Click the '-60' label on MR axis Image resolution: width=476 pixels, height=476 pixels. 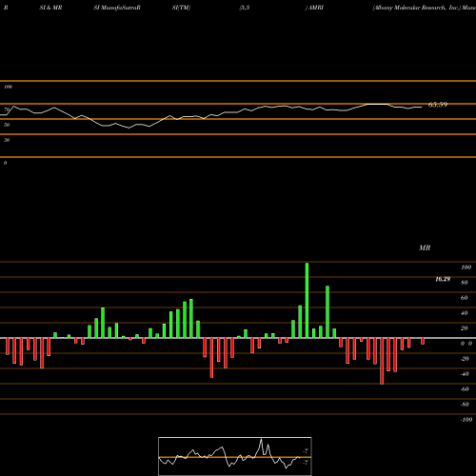pos(465,389)
